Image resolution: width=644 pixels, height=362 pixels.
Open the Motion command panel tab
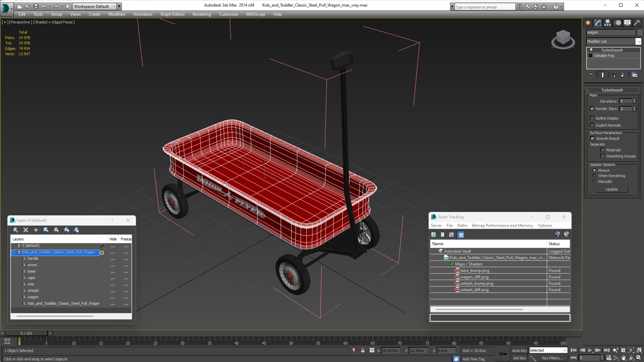tap(618, 23)
